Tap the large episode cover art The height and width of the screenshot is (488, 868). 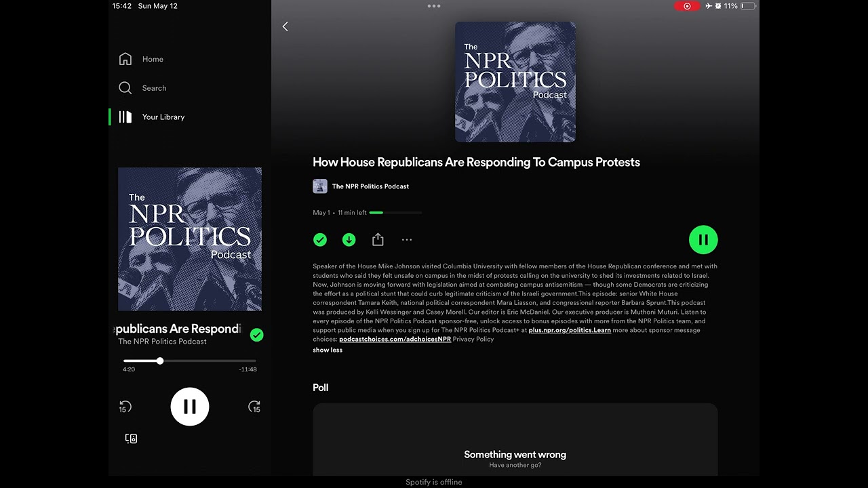[x=515, y=82]
